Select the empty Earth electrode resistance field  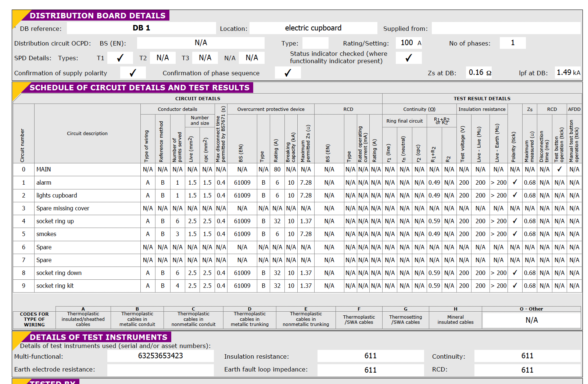point(161,370)
